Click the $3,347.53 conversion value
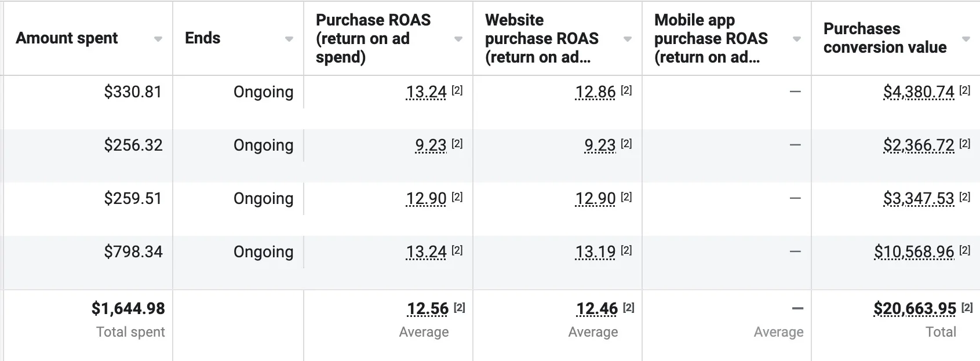The height and width of the screenshot is (361, 980). coord(919,199)
